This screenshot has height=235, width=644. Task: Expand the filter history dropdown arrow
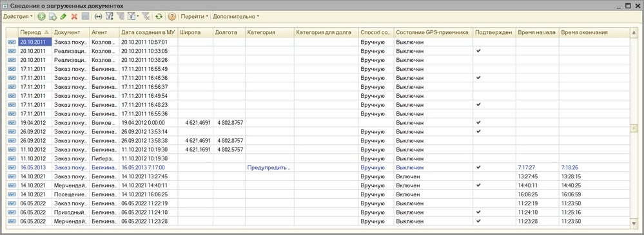pyautogui.click(x=137, y=16)
